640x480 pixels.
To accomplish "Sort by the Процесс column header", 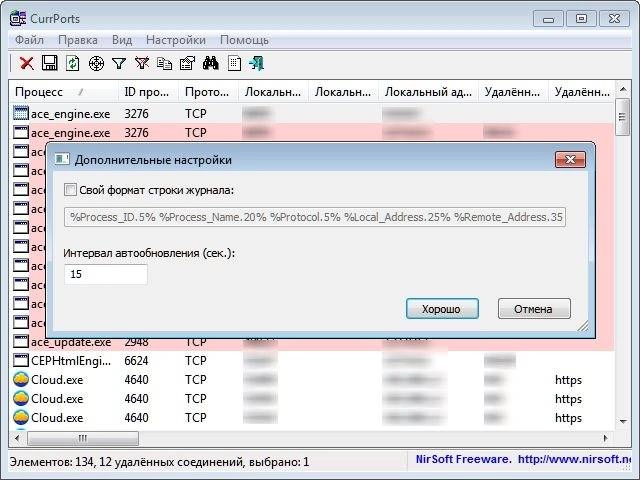I will (63, 92).
